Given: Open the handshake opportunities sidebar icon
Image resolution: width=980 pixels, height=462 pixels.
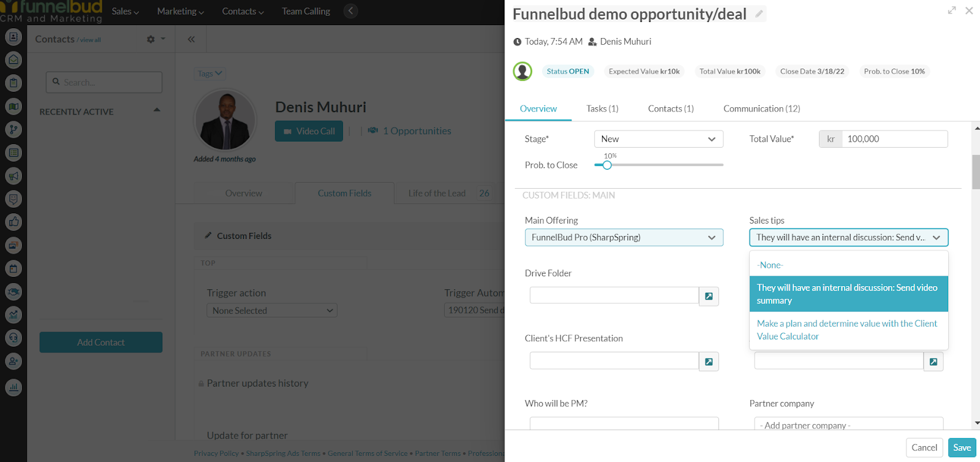Looking at the screenshot, I should 13,292.
